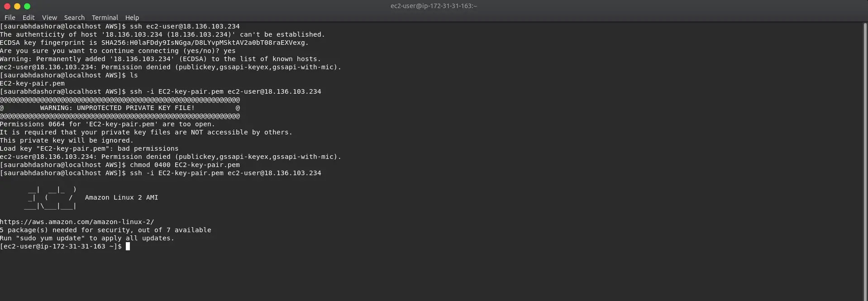Open the Search menu
This screenshot has height=301, width=868.
coord(74,18)
